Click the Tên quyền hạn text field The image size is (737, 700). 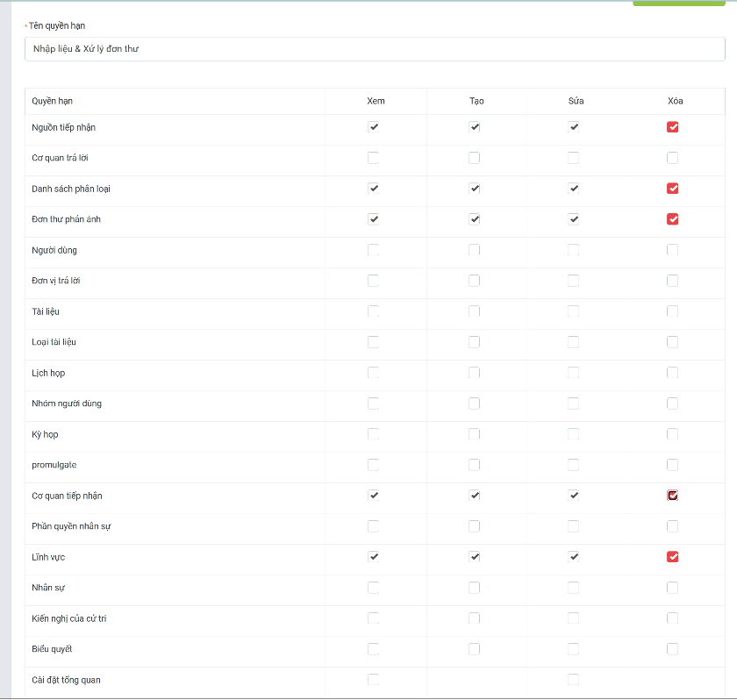point(375,49)
